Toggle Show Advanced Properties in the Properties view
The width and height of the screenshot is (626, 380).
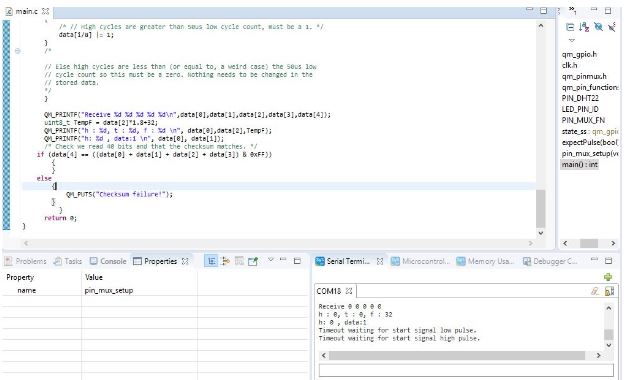click(x=226, y=261)
